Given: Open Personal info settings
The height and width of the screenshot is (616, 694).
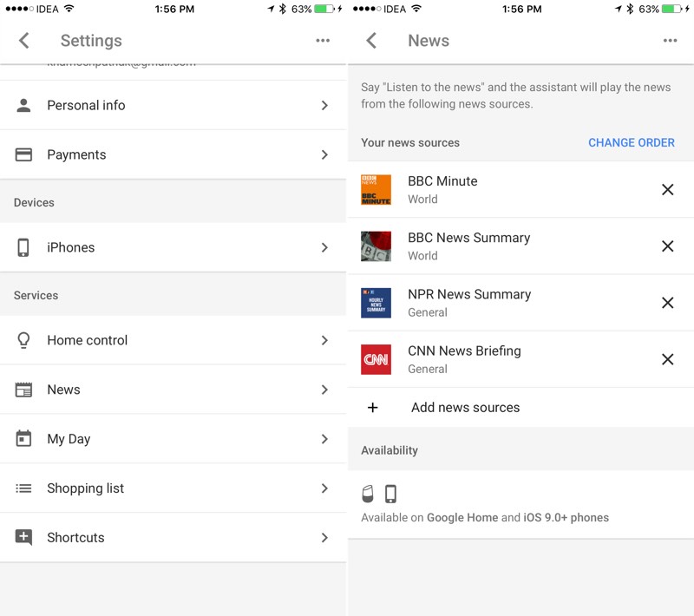Looking at the screenshot, I should (x=173, y=105).
